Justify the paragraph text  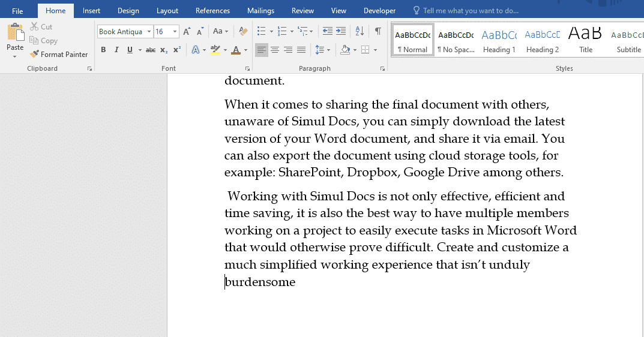click(x=301, y=50)
